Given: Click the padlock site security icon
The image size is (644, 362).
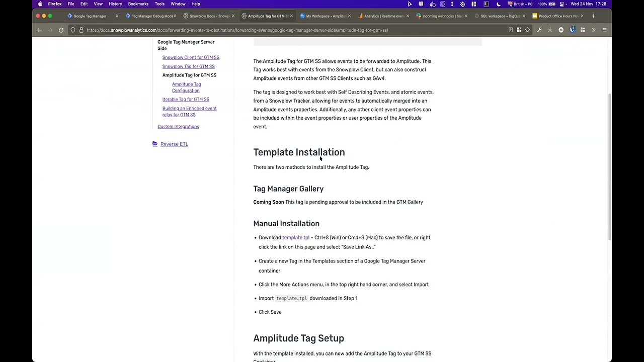Looking at the screenshot, I should (x=81, y=30).
